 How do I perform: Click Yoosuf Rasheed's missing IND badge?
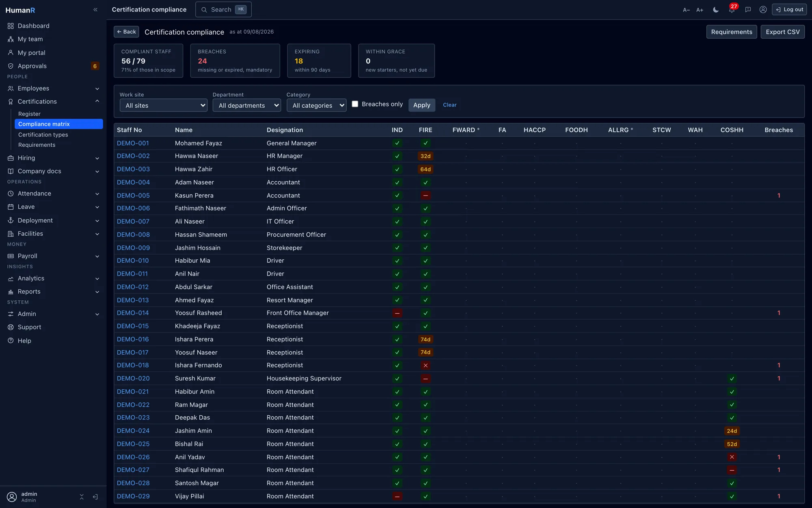pyautogui.click(x=397, y=313)
